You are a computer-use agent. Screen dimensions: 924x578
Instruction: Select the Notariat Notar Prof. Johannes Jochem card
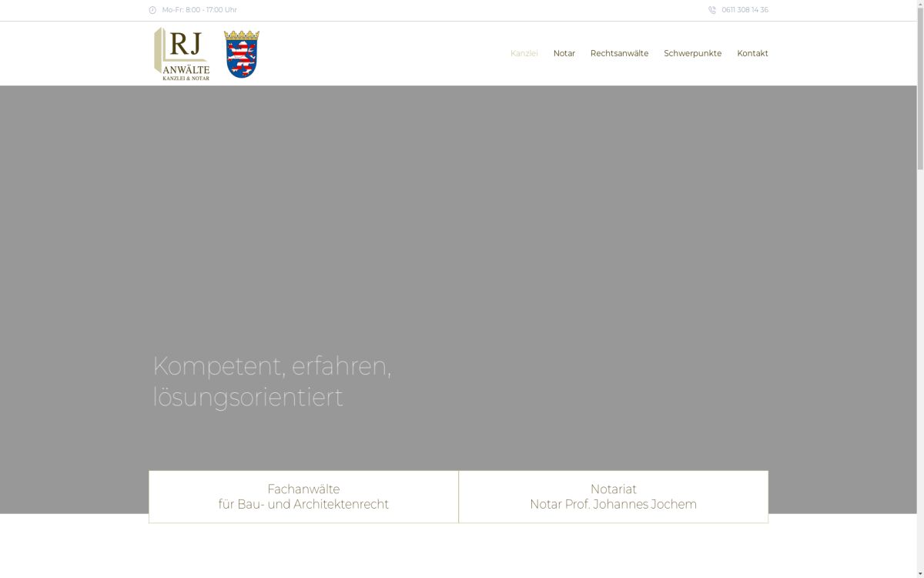(613, 496)
